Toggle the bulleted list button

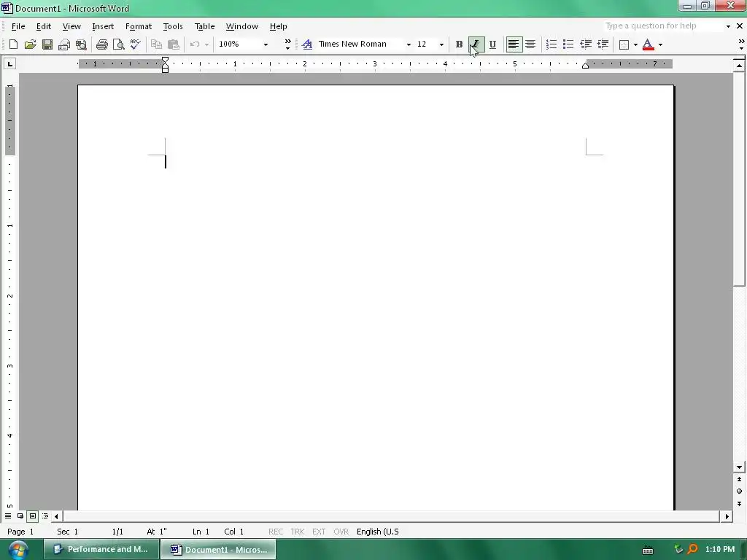click(x=568, y=44)
